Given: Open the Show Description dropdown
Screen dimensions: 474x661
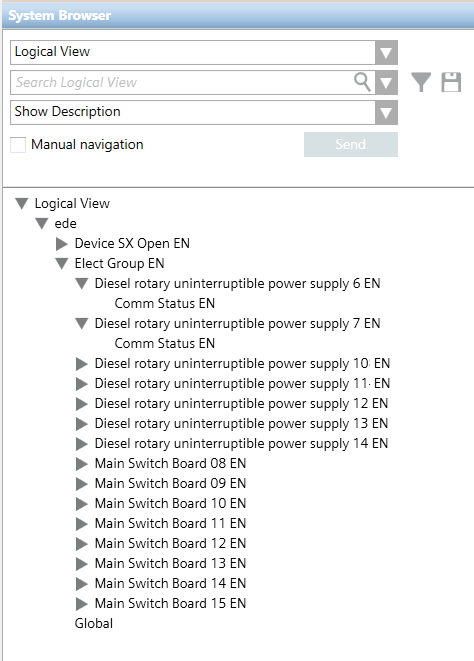Looking at the screenshot, I should (204, 112).
